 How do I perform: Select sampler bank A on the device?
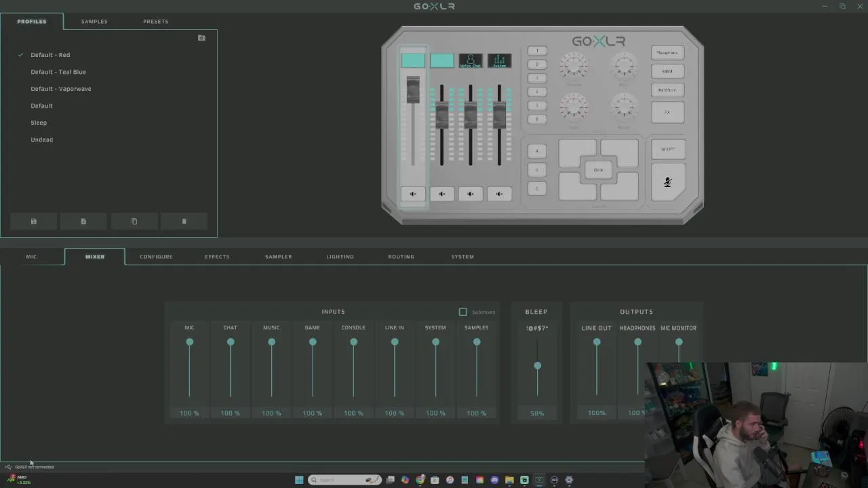tap(537, 151)
